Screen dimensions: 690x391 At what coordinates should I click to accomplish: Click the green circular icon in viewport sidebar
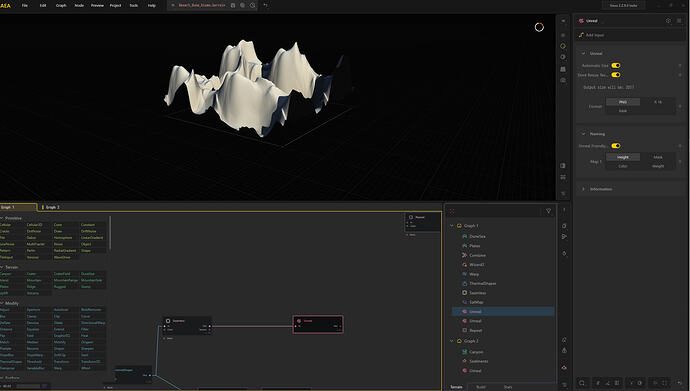click(x=563, y=46)
